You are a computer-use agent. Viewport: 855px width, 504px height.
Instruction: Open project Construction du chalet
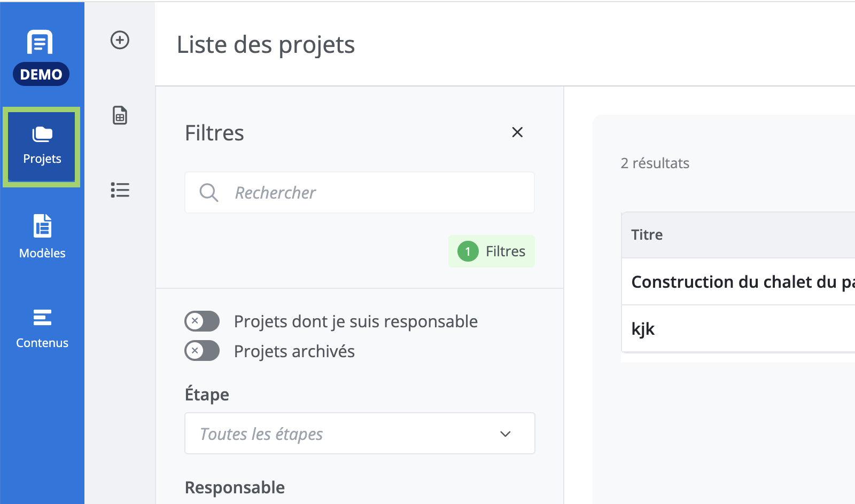(743, 282)
